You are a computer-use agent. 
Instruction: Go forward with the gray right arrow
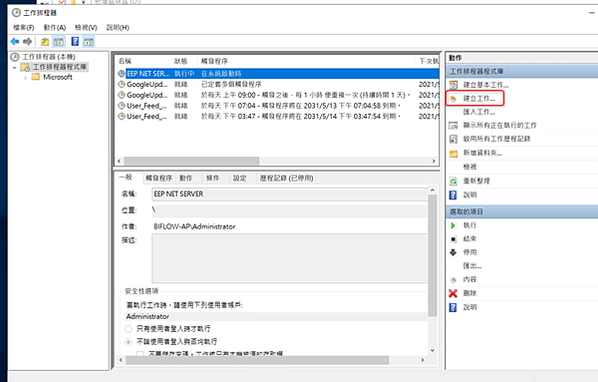click(x=27, y=42)
